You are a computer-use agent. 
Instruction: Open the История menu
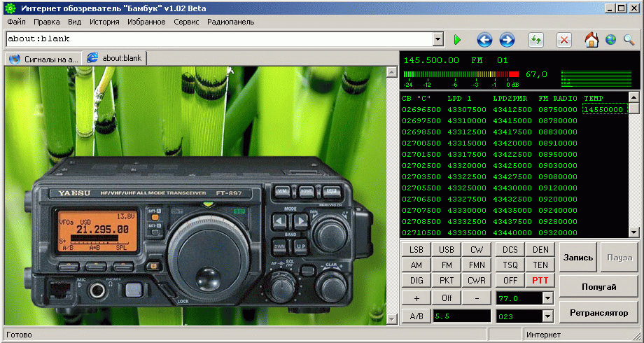click(x=104, y=22)
